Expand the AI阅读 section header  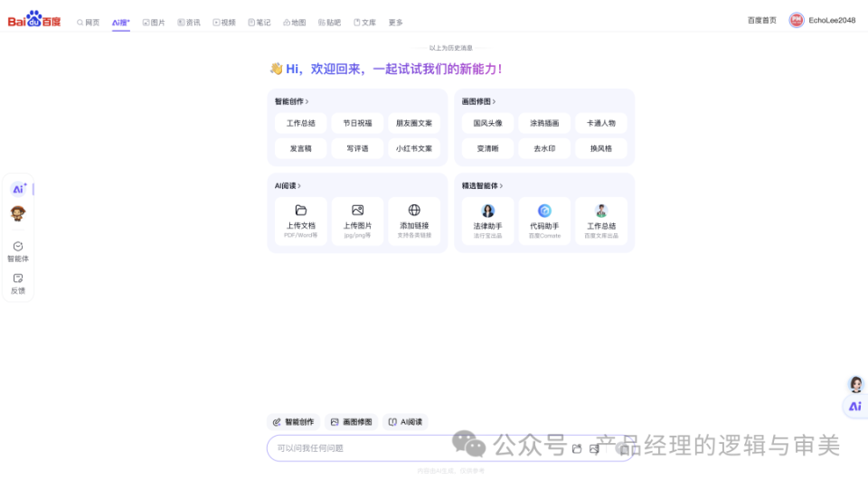(288, 185)
